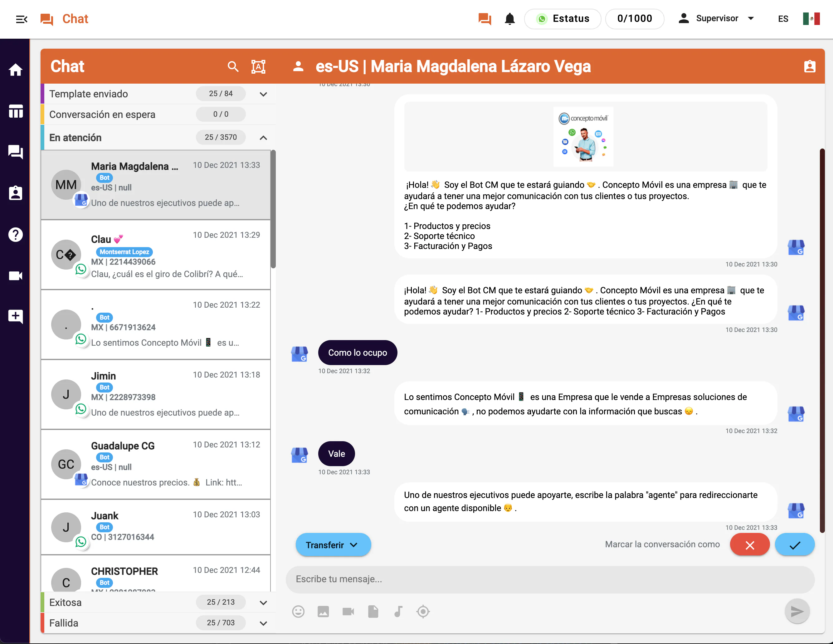Click the notification bell icon
The height and width of the screenshot is (644, 833).
[509, 19]
